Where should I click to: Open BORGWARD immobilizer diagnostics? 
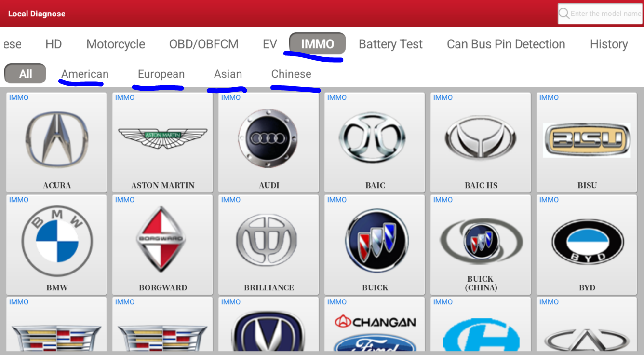pos(162,244)
